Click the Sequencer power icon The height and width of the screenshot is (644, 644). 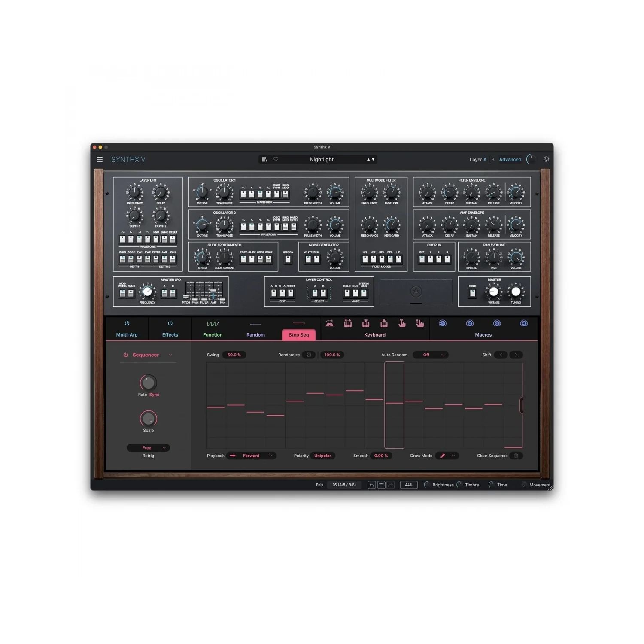tap(126, 355)
